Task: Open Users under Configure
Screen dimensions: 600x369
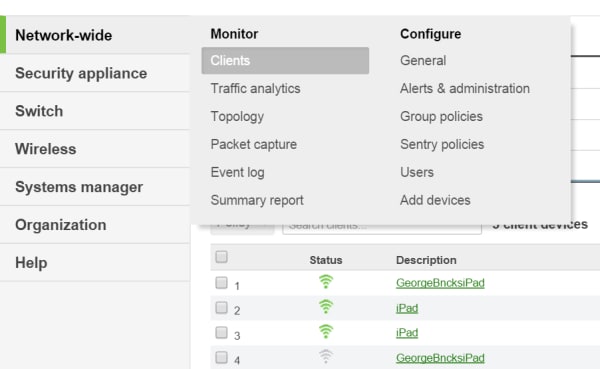Action: pyautogui.click(x=417, y=172)
